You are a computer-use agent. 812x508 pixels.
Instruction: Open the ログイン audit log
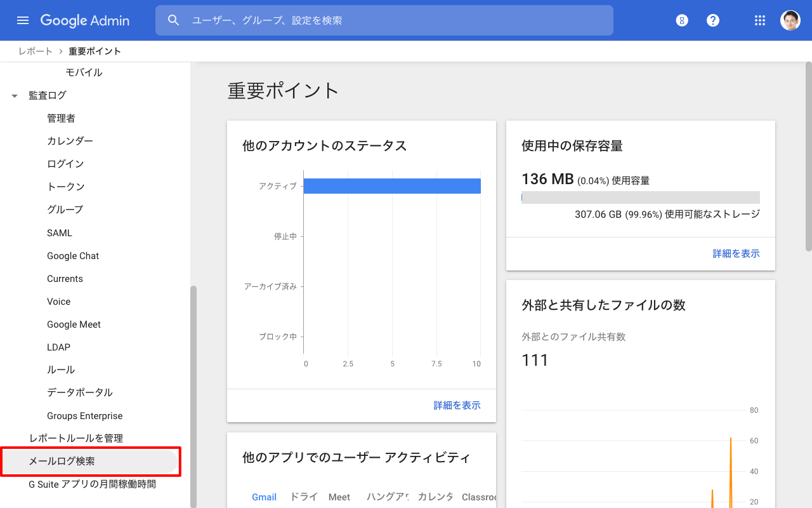click(x=65, y=164)
